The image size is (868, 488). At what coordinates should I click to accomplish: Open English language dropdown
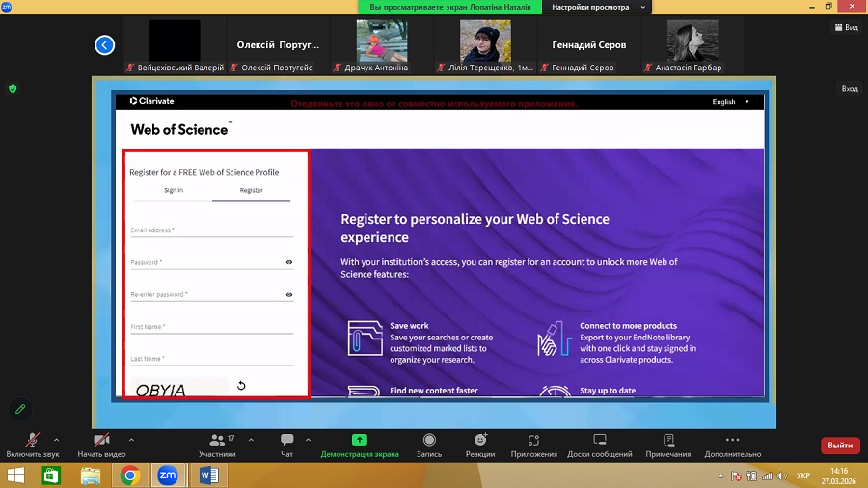coord(730,101)
